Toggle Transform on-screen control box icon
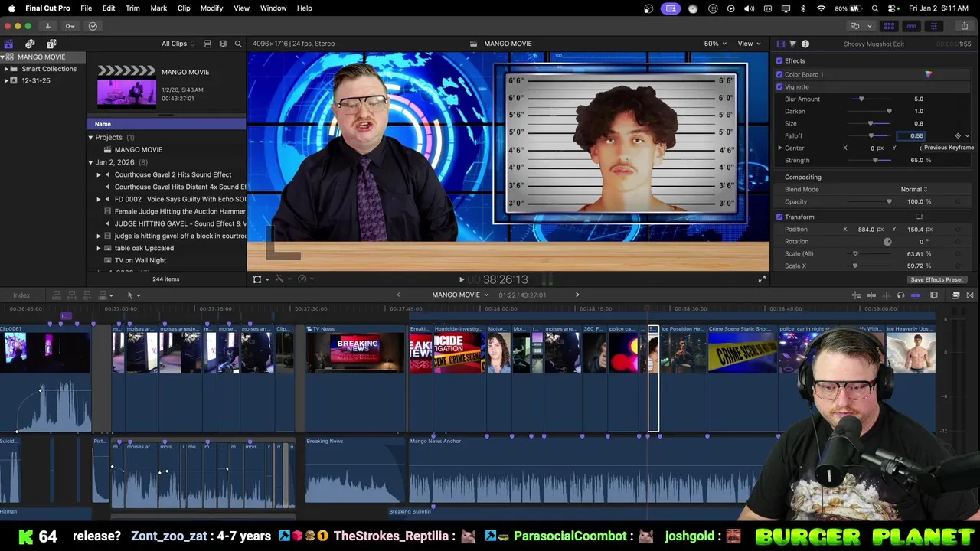Image resolution: width=980 pixels, height=551 pixels. tap(919, 217)
